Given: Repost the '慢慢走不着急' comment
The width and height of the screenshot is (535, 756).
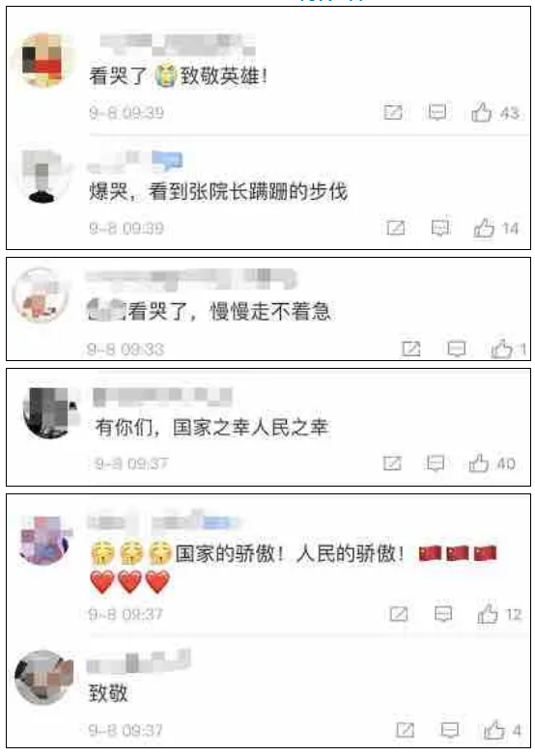Looking at the screenshot, I should click(411, 349).
